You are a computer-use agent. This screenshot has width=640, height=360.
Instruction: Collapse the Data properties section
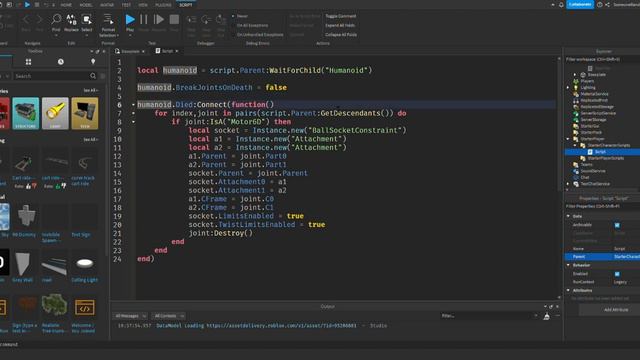point(569,216)
